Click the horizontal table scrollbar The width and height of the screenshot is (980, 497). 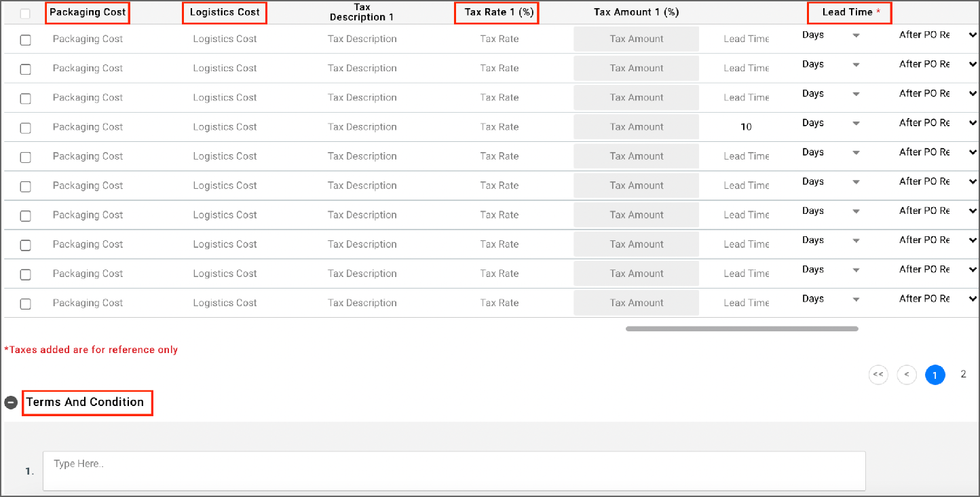click(x=742, y=329)
